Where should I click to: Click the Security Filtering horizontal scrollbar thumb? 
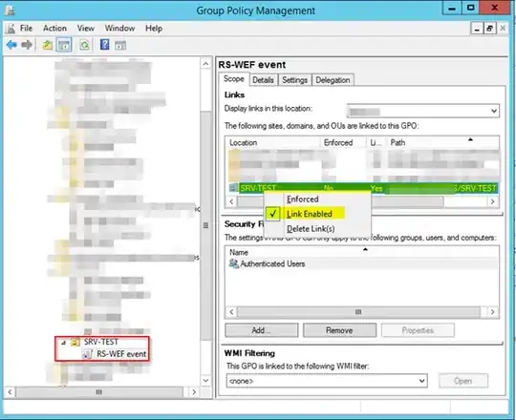click(358, 311)
